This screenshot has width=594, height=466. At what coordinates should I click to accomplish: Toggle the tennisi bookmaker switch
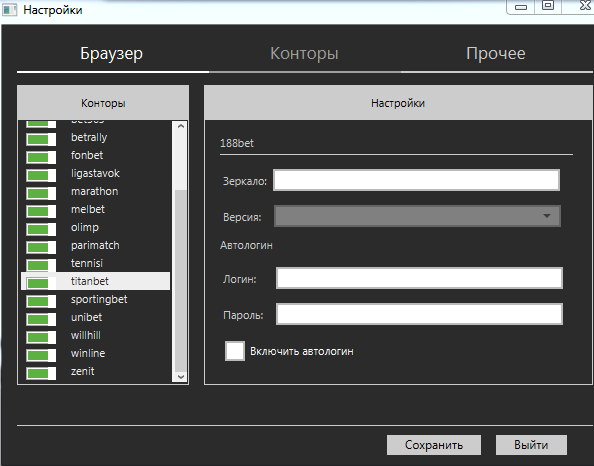(x=41, y=265)
